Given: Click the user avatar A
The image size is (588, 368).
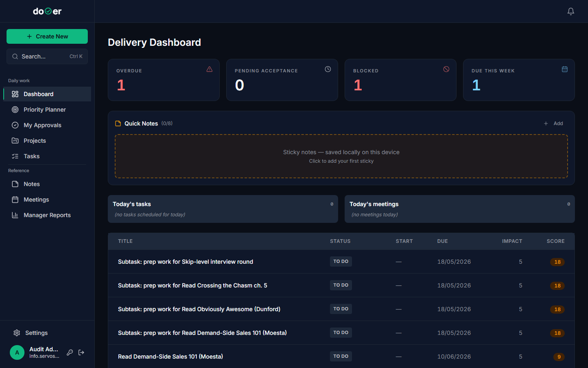Looking at the screenshot, I should (17, 352).
